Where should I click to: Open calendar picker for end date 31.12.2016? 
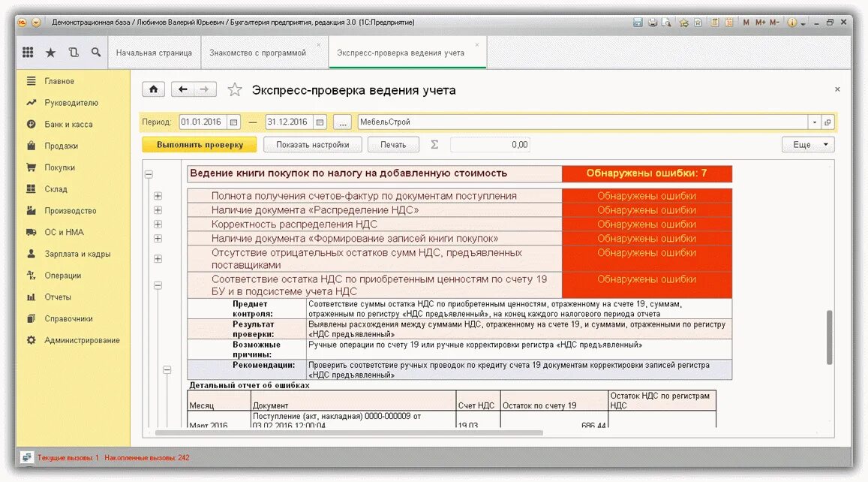[x=320, y=122]
